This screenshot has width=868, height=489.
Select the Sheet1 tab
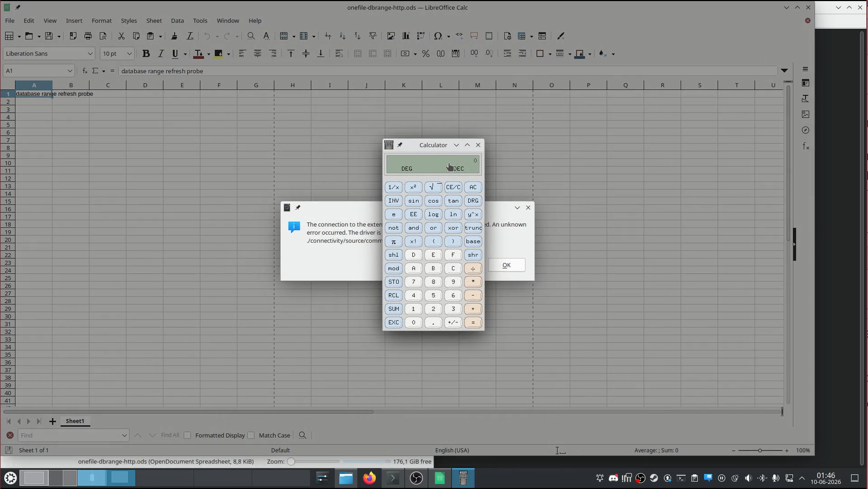(75, 421)
